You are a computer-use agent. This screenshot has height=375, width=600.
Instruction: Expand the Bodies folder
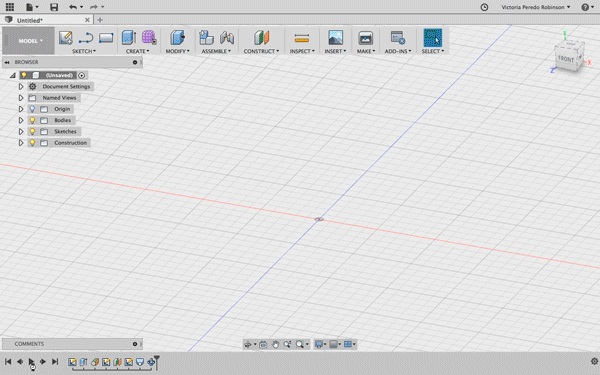coord(21,120)
